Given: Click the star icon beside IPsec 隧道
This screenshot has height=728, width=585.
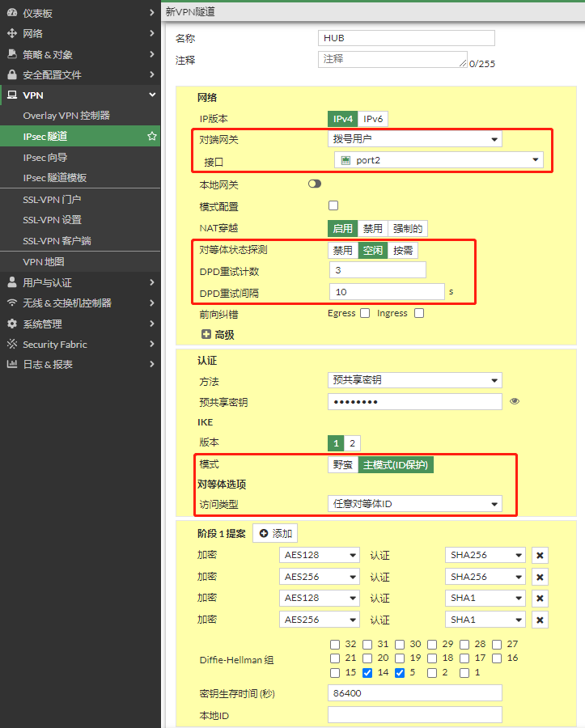Looking at the screenshot, I should [x=152, y=137].
